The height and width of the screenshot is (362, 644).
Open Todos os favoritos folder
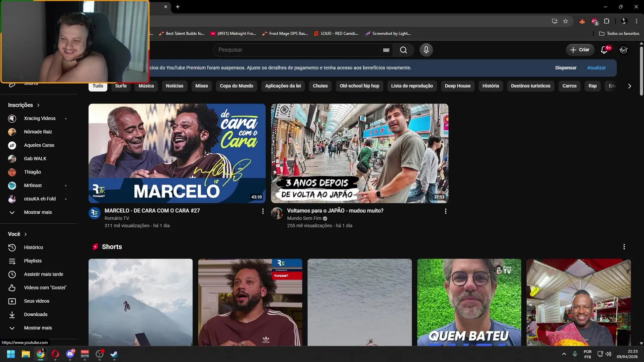click(619, 34)
